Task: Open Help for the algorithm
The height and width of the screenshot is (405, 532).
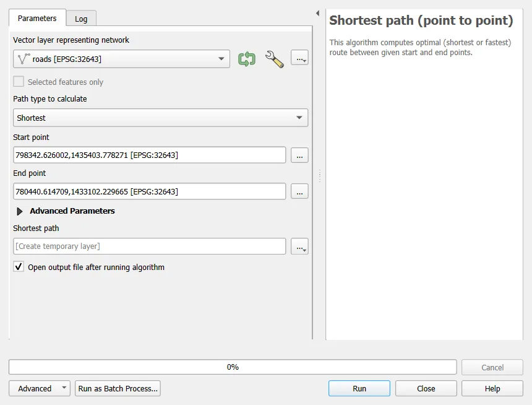Action: coord(492,388)
